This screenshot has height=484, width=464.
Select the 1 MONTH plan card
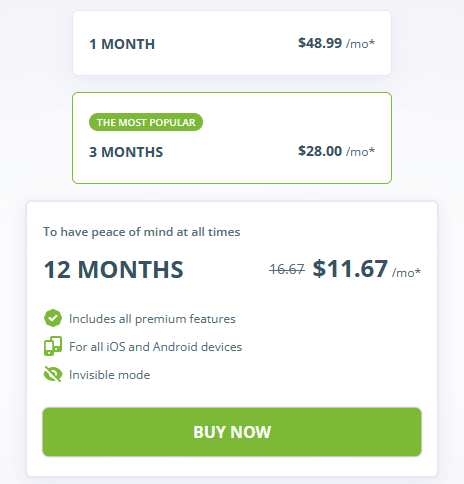coord(232,43)
